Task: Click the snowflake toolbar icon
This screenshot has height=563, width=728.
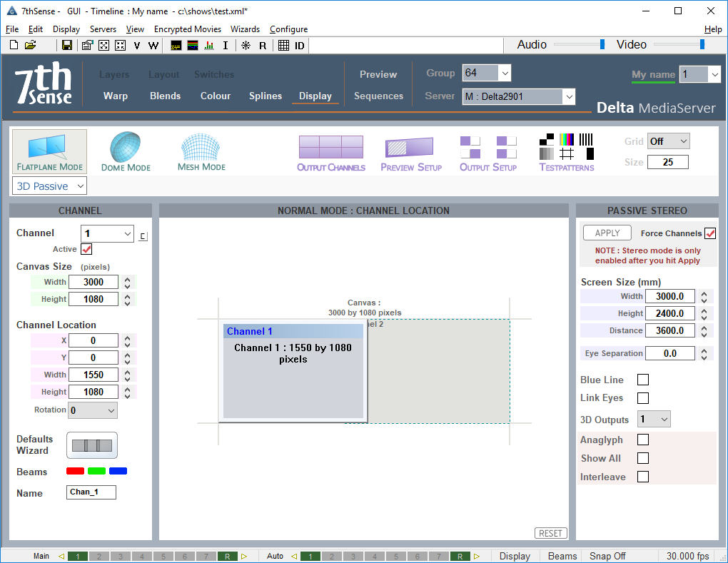Action: click(x=246, y=46)
